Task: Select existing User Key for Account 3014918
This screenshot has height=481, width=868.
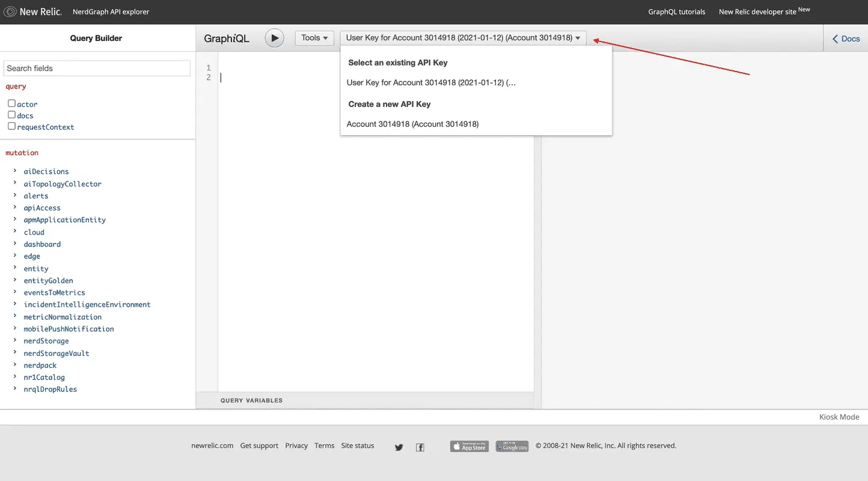Action: point(431,83)
